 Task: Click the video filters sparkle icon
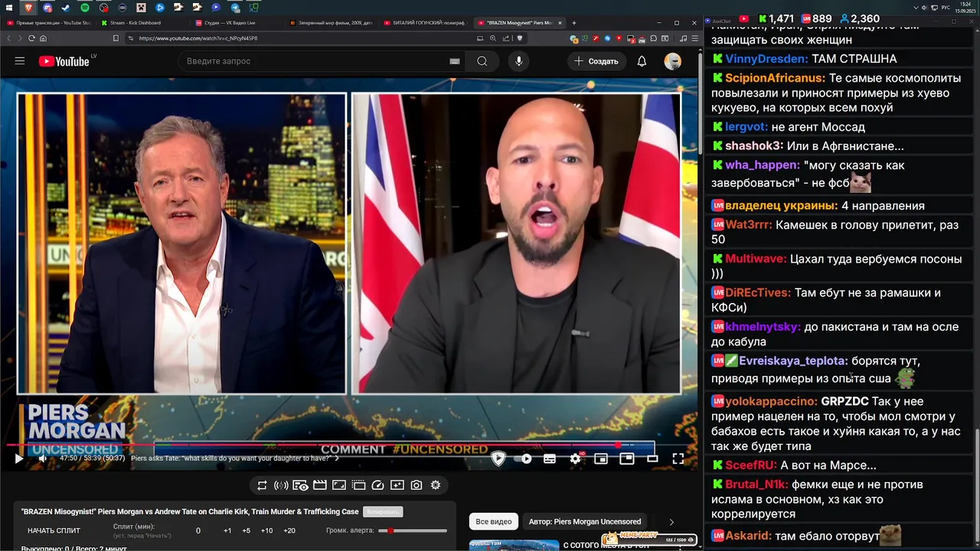pyautogui.click(x=397, y=485)
